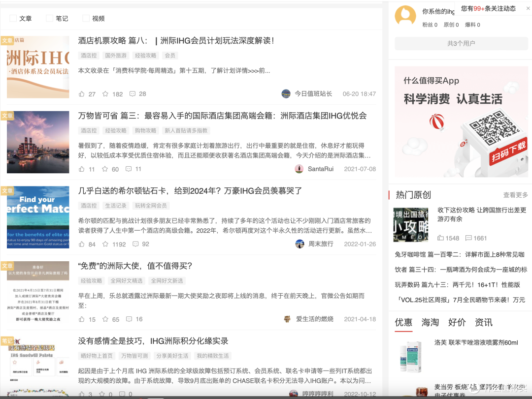Click 玩转全网会员 tag
This screenshot has height=399, width=532.
click(151, 206)
